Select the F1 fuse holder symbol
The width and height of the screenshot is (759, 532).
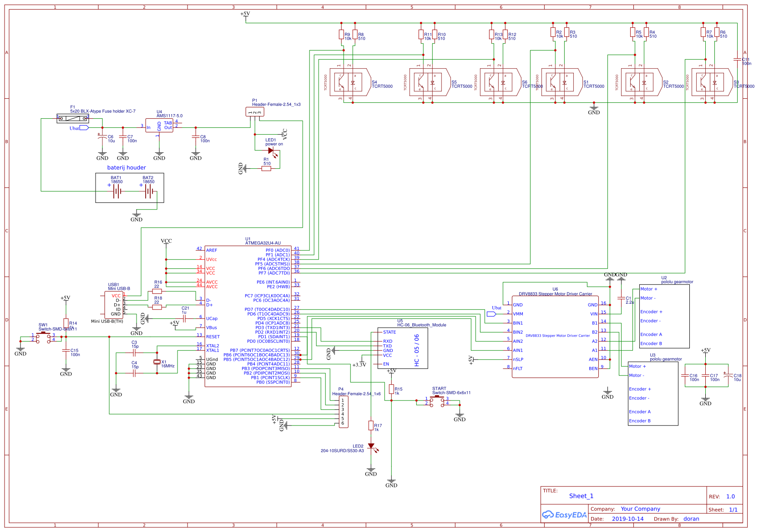73,118
